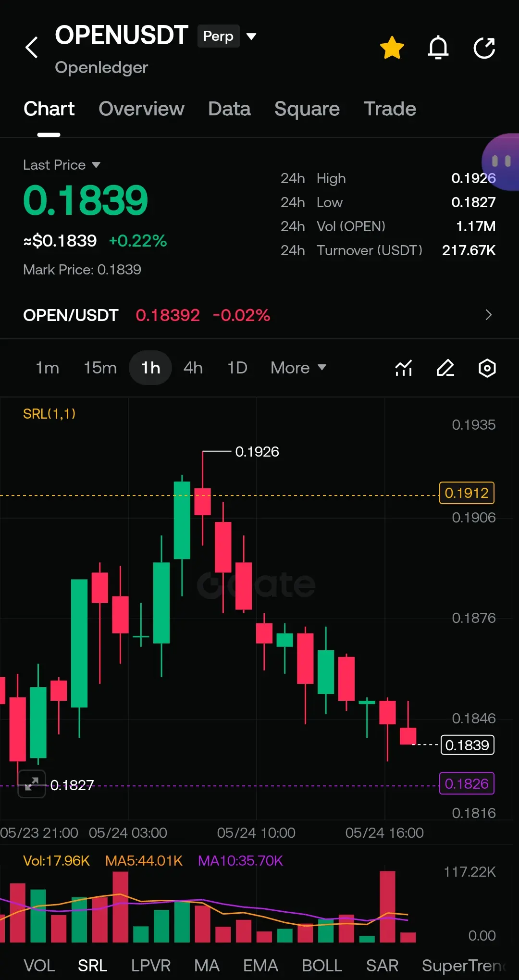The image size is (519, 980).
Task: Tap the share arrow icon
Action: pyautogui.click(x=484, y=48)
